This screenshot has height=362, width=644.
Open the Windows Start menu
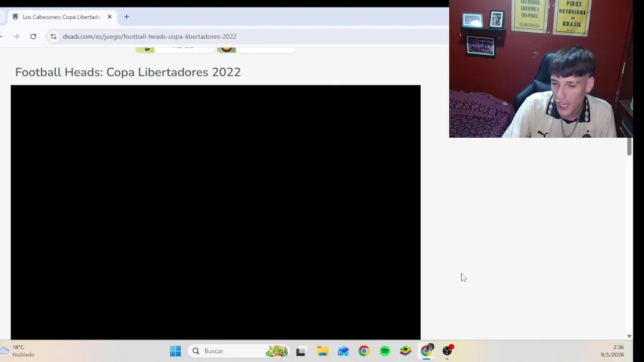(175, 351)
